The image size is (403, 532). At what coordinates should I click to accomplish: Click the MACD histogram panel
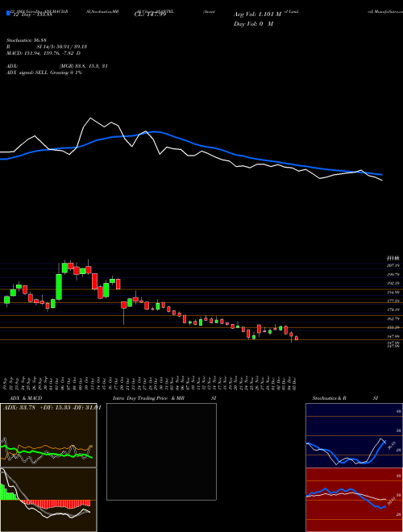48,500
